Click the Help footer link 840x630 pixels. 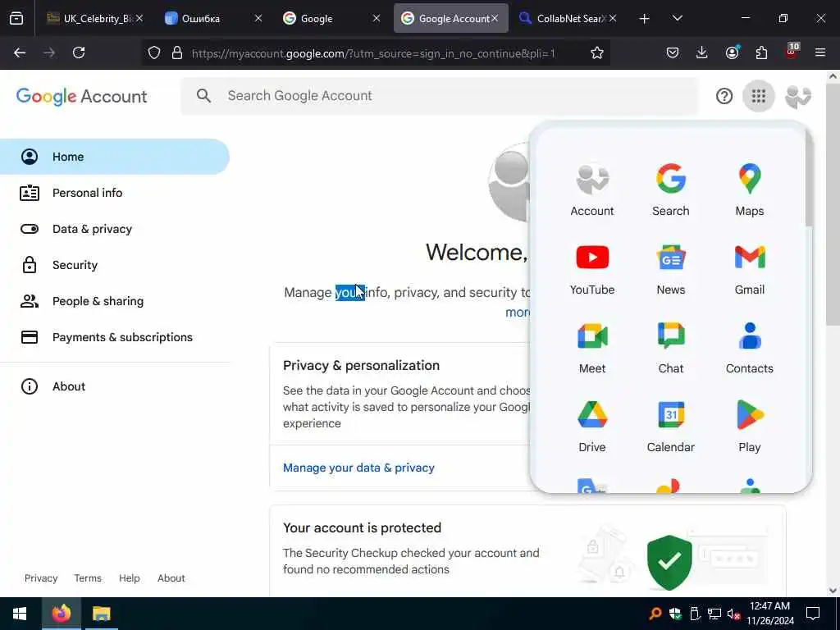coord(129,578)
